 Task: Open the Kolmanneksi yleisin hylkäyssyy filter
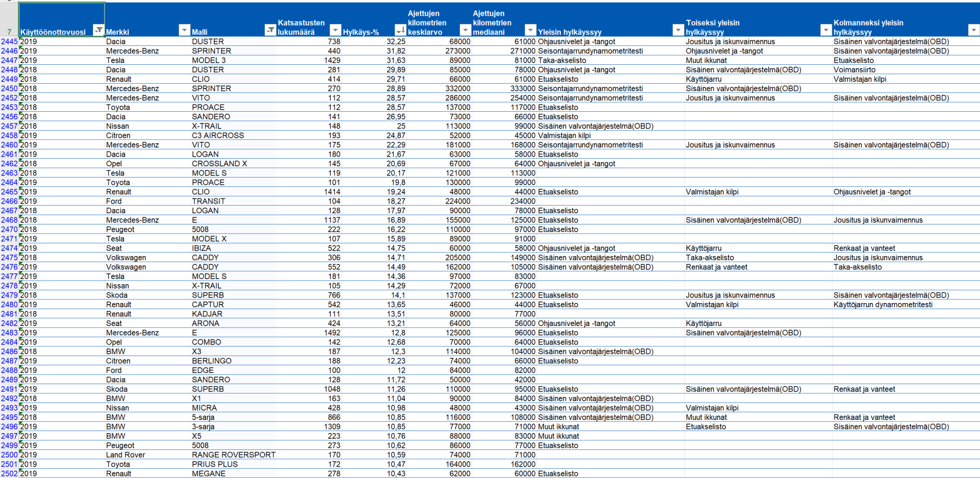pyautogui.click(x=973, y=30)
